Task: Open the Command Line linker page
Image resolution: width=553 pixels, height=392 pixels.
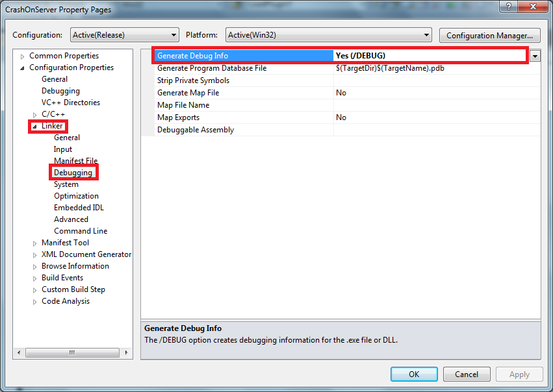Action: click(81, 231)
